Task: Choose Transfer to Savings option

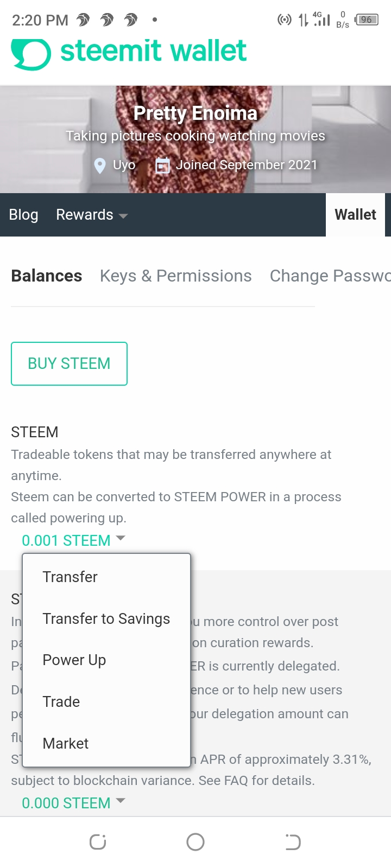Action: pos(106,618)
